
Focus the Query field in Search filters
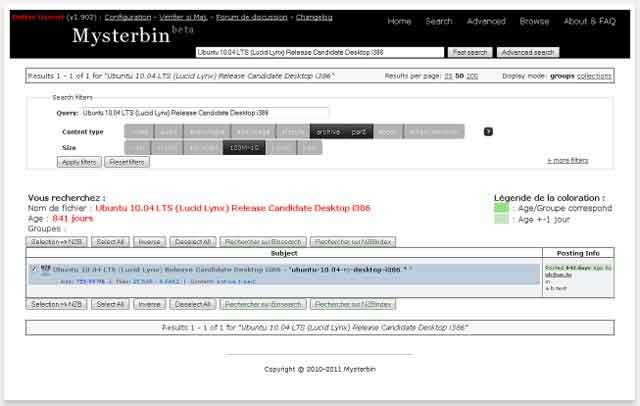click(x=204, y=113)
